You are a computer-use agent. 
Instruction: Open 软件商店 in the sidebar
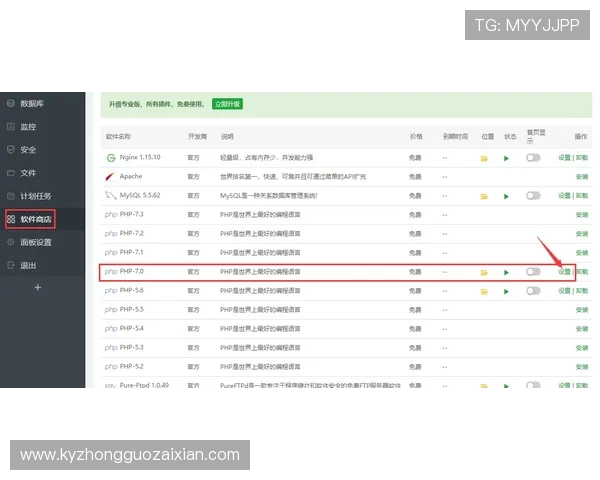coord(36,219)
